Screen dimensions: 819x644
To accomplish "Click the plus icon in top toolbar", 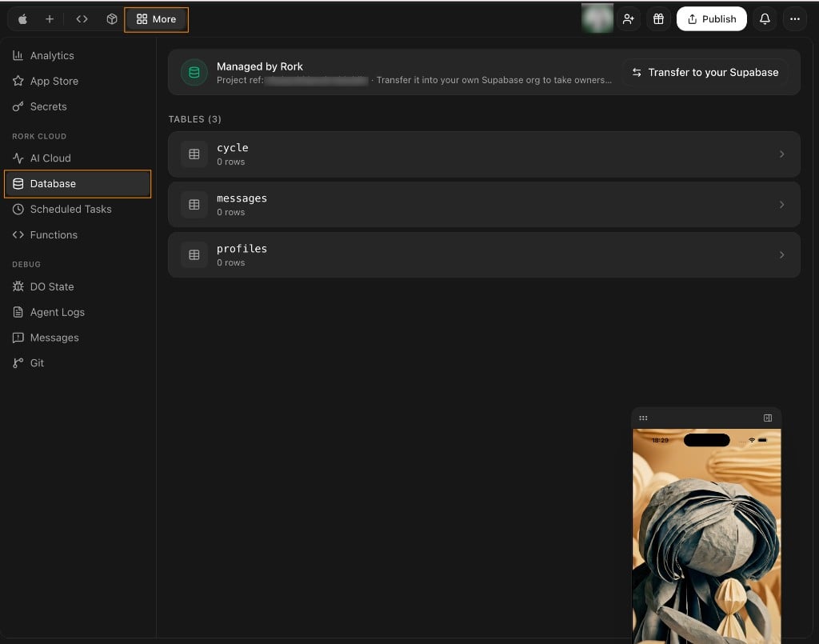I will tap(50, 19).
